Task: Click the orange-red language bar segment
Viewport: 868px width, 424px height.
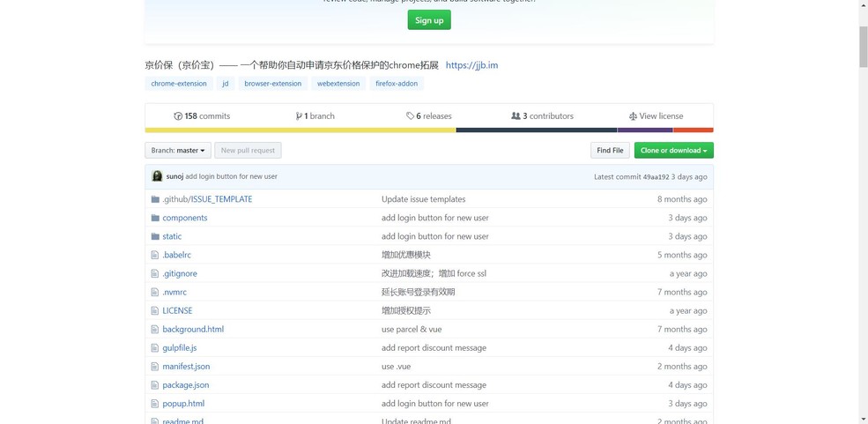Action: coord(693,130)
